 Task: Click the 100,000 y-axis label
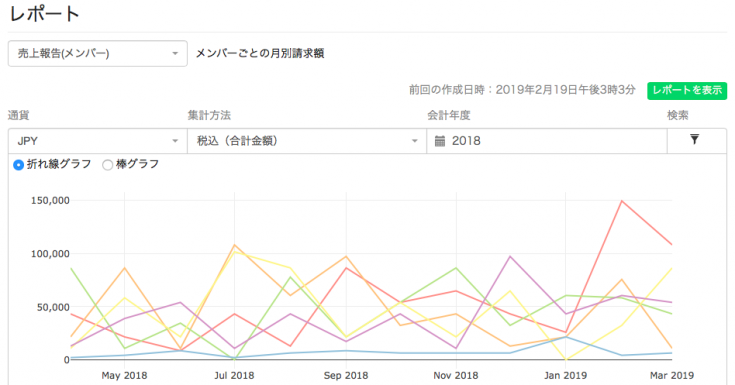pyautogui.click(x=50, y=254)
